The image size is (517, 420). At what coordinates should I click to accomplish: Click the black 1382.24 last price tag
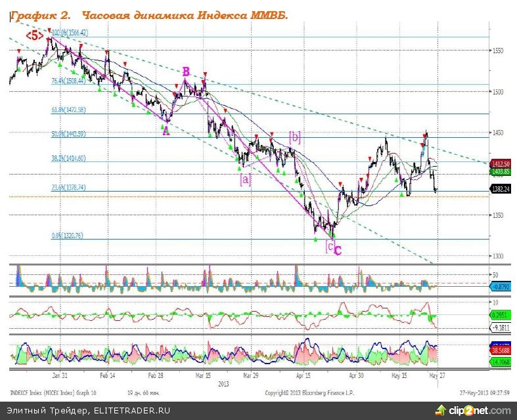(503, 188)
